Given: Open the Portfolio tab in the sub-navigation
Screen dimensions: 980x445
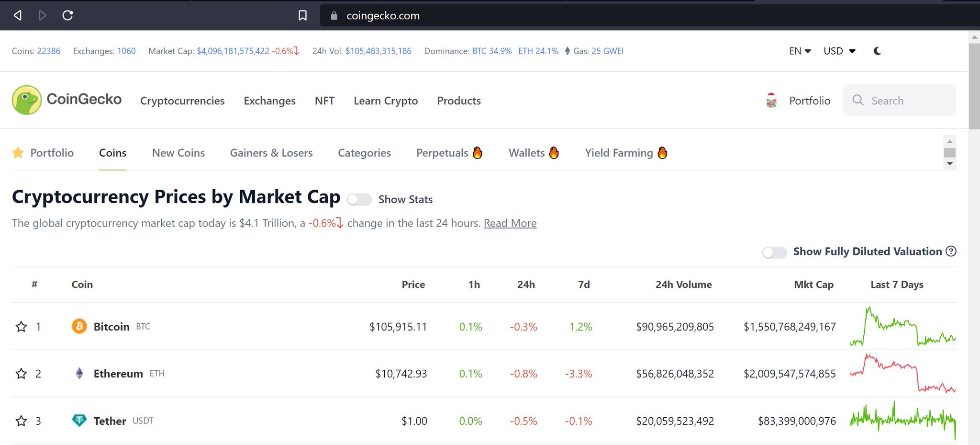Looking at the screenshot, I should [52, 153].
